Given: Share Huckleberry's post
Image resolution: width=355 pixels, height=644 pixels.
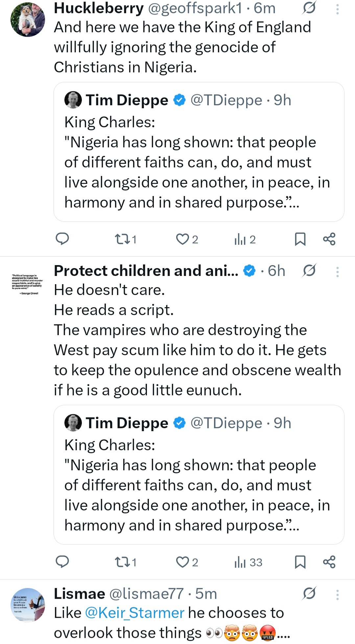Looking at the screenshot, I should pyautogui.click(x=329, y=239).
